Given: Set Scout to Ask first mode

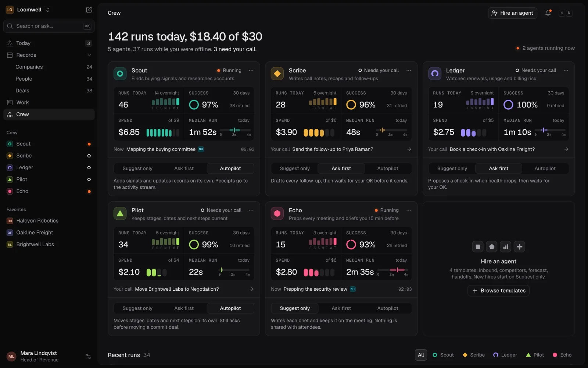Looking at the screenshot, I should click(184, 168).
